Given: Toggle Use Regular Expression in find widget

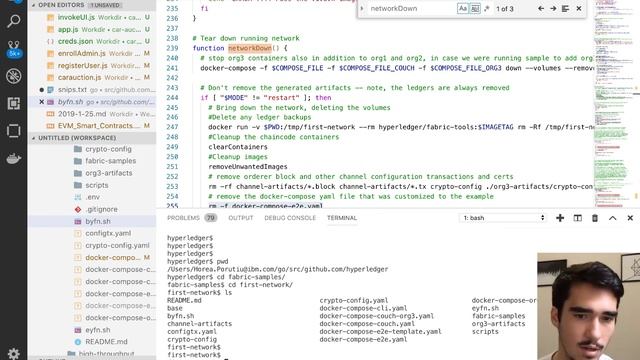Looking at the screenshot, I should (487, 9).
